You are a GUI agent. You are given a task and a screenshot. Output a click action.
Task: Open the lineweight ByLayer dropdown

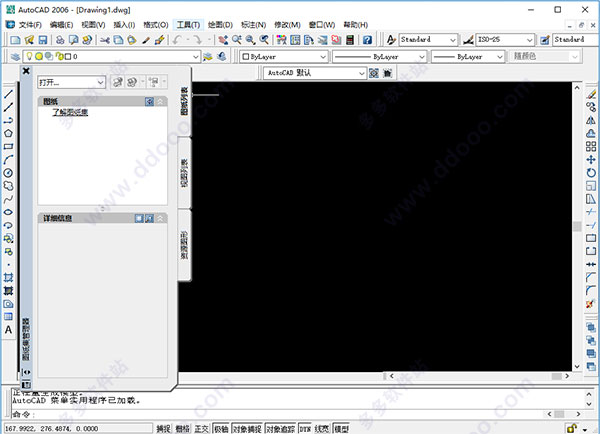(468, 57)
